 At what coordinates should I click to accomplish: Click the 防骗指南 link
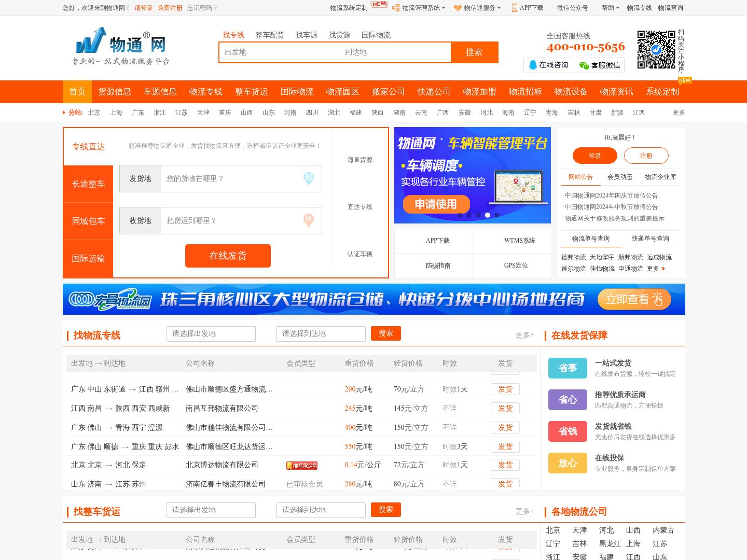pyautogui.click(x=438, y=265)
